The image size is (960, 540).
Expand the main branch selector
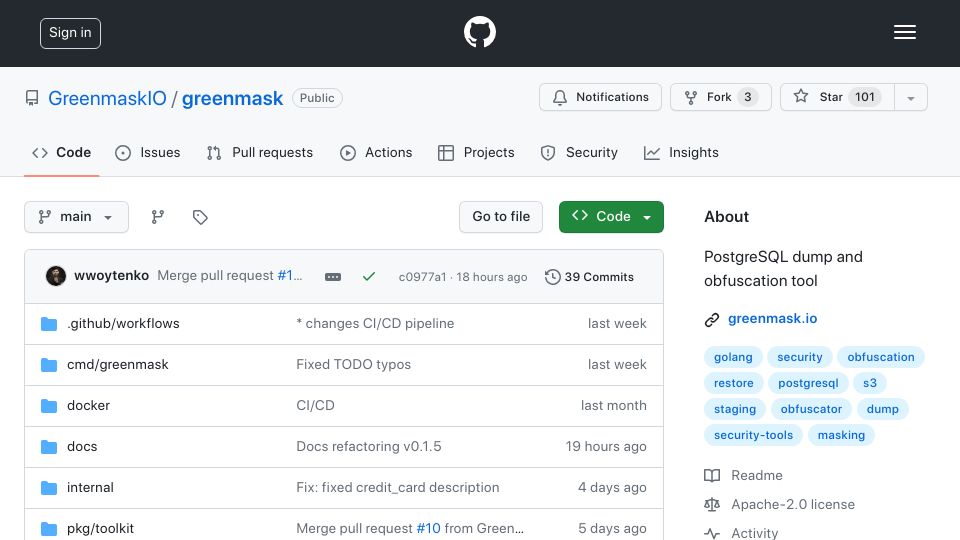77,217
